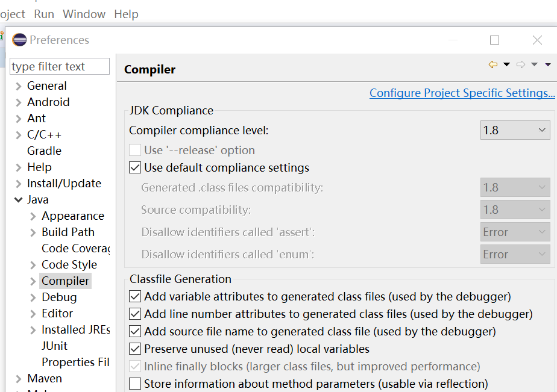The height and width of the screenshot is (392, 557).
Task: Click 'Configure Project Specific Settings' link
Action: 462,93
